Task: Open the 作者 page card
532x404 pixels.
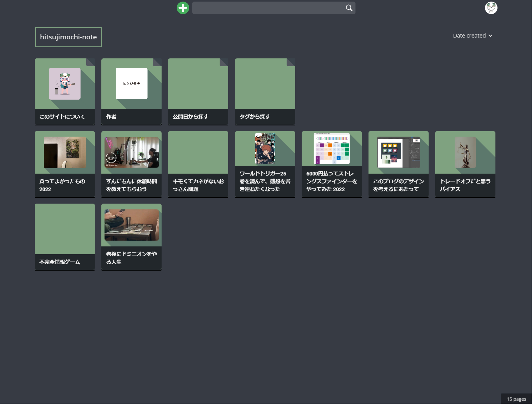Action: [131, 91]
